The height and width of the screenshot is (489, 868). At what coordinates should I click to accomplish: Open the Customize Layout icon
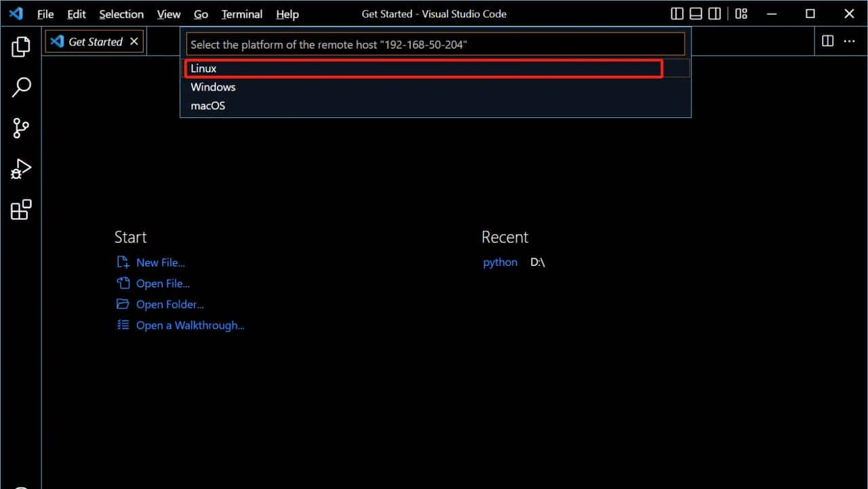pyautogui.click(x=741, y=14)
